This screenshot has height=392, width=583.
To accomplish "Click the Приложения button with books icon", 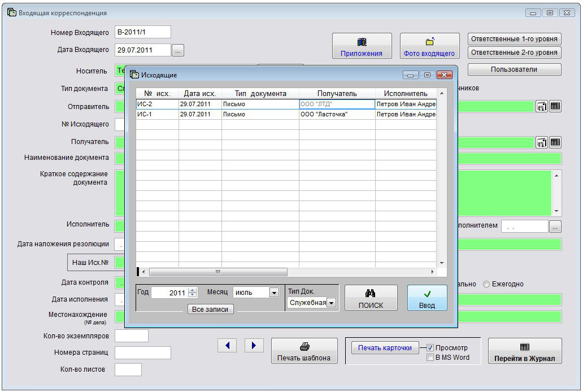I will pos(362,46).
